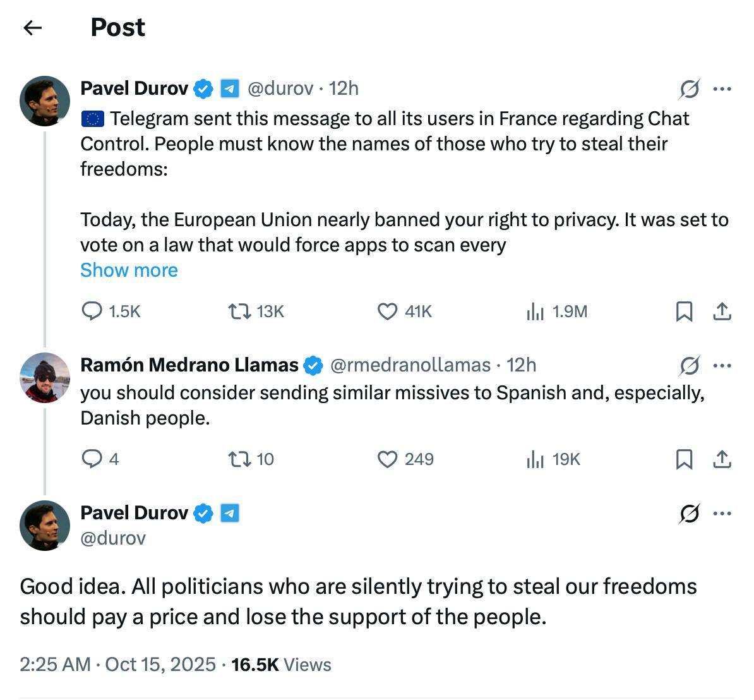Repost Ramón's comment with 10 reposts

click(239, 459)
